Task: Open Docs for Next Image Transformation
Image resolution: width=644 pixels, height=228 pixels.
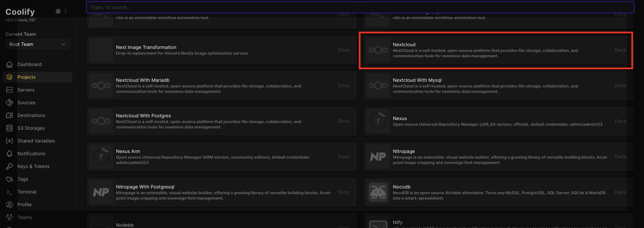Action: point(344,50)
